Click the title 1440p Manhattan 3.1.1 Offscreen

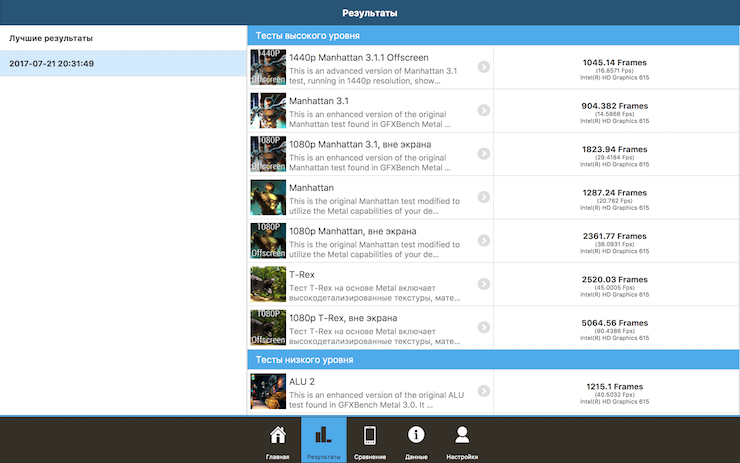[x=359, y=58]
